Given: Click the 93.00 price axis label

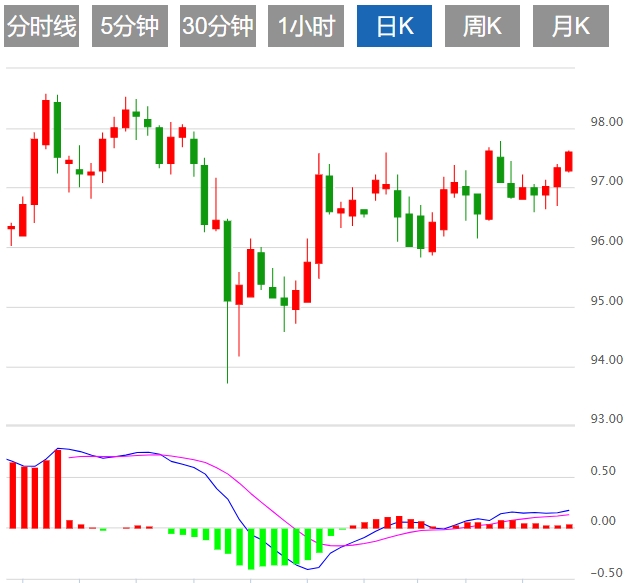Looking at the screenshot, I should (607, 418).
